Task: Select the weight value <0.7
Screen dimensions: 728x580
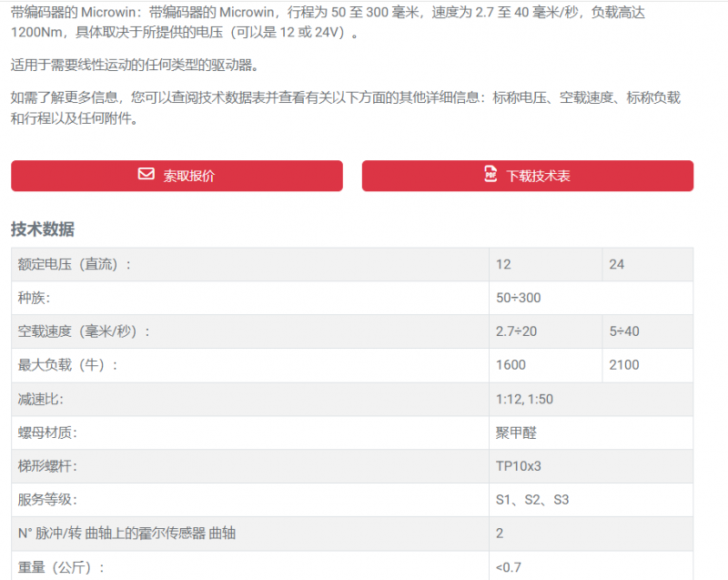Action: [x=509, y=567]
